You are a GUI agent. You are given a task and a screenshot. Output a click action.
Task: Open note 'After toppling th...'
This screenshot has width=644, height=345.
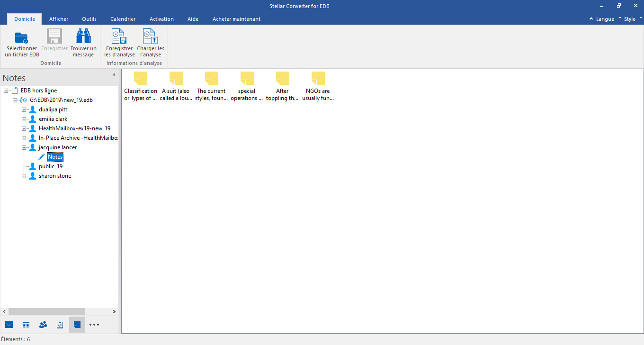(282, 86)
